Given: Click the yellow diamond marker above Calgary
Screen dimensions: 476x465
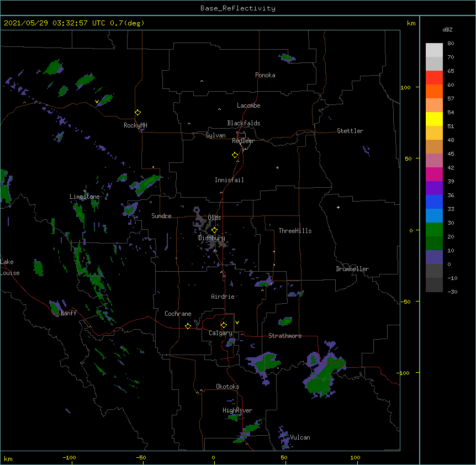Looking at the screenshot, I should 224,325.
